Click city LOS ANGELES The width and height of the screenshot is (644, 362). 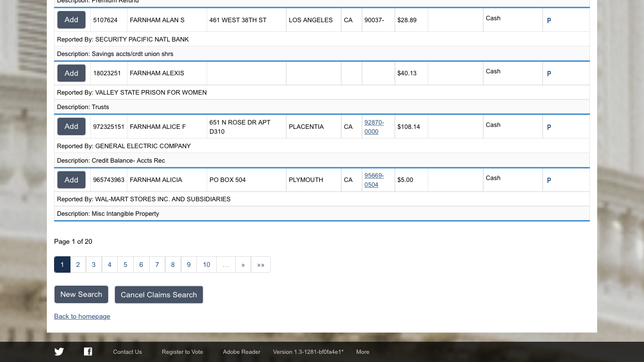click(x=310, y=20)
